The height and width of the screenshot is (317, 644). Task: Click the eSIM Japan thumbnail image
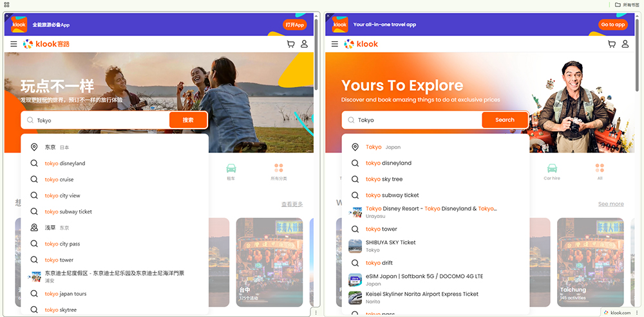[x=355, y=280]
